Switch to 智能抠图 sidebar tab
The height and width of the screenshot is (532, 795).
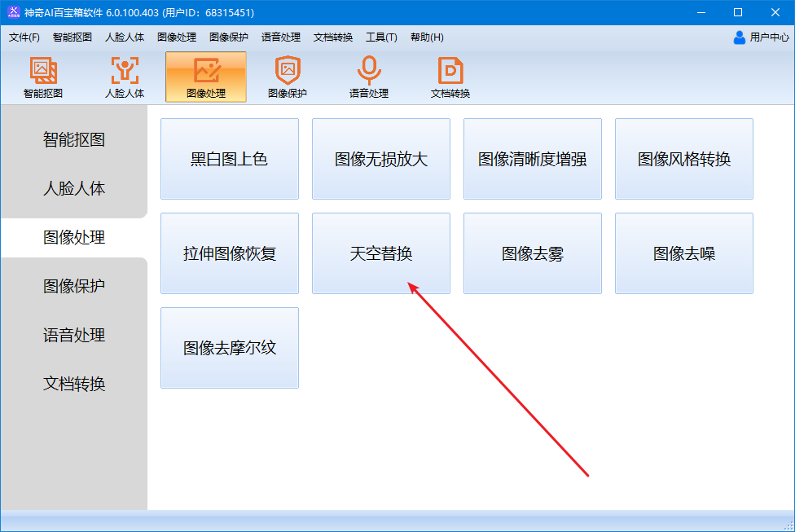(x=74, y=140)
